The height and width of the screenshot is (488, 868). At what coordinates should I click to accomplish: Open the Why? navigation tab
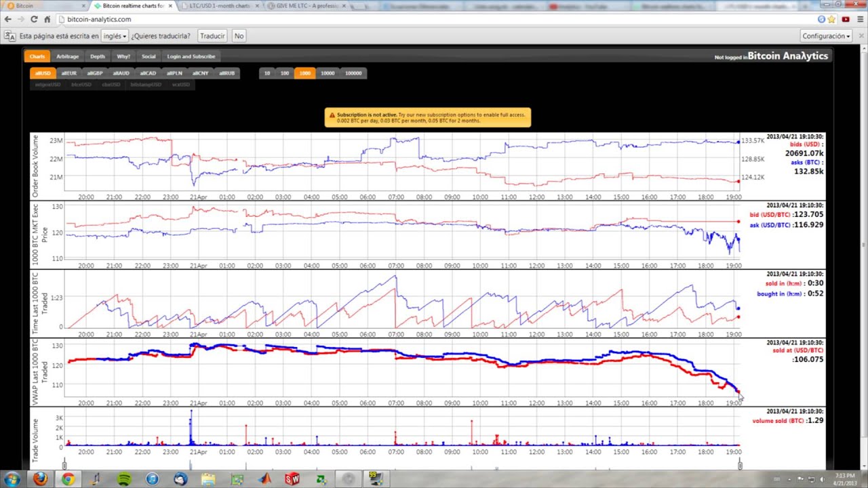pyautogui.click(x=123, y=56)
